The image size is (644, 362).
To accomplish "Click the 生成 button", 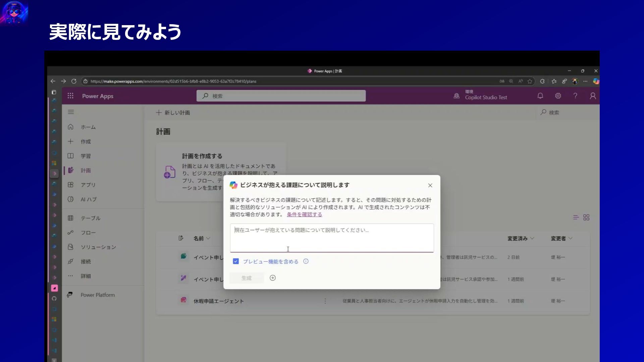I will (x=247, y=278).
